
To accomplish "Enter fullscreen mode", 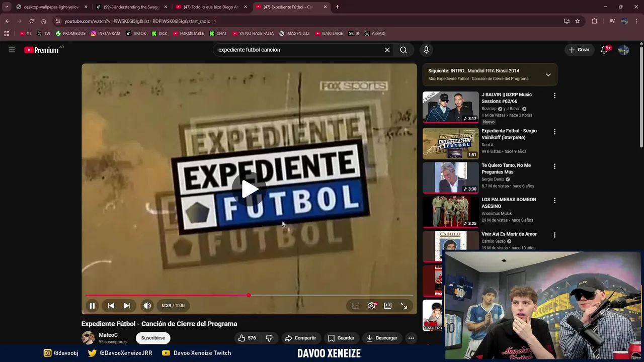I will [404, 305].
